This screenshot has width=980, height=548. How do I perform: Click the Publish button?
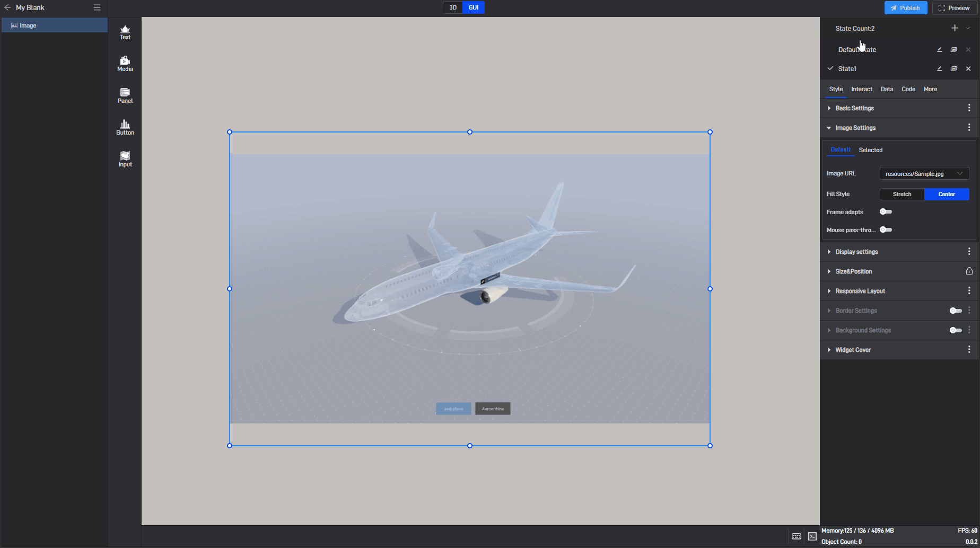pos(905,8)
